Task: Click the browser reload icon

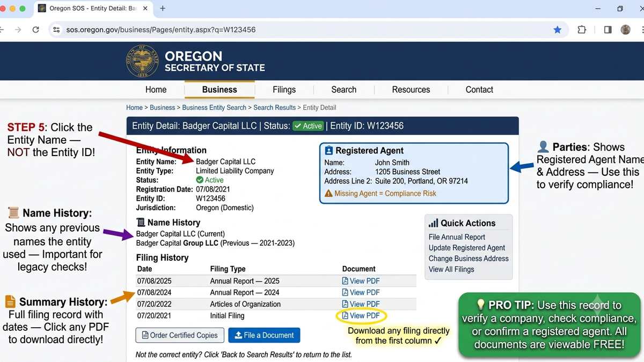Action: point(35,29)
